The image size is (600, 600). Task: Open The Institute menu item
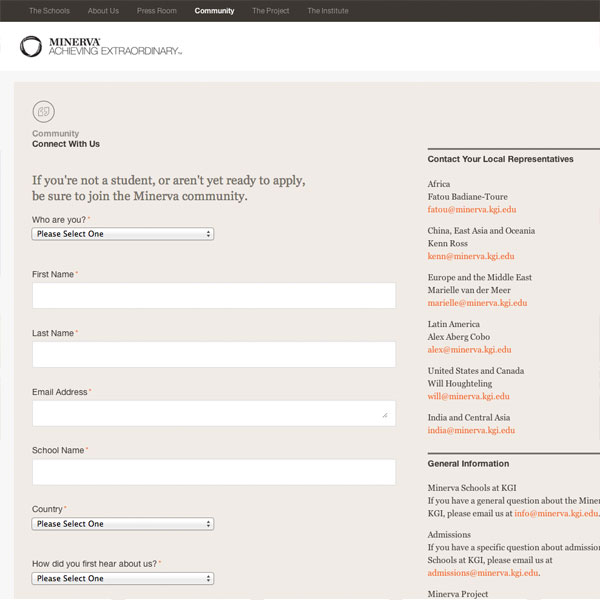tap(328, 11)
